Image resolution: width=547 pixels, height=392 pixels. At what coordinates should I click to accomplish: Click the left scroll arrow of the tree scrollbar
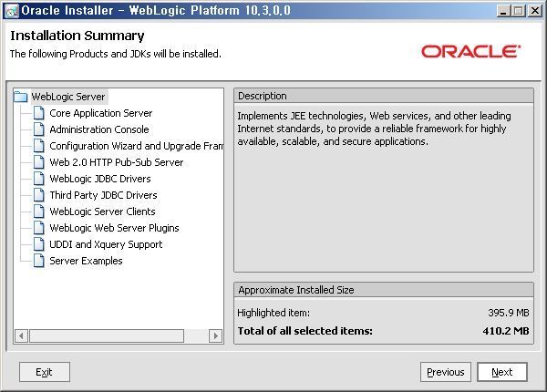22,335
